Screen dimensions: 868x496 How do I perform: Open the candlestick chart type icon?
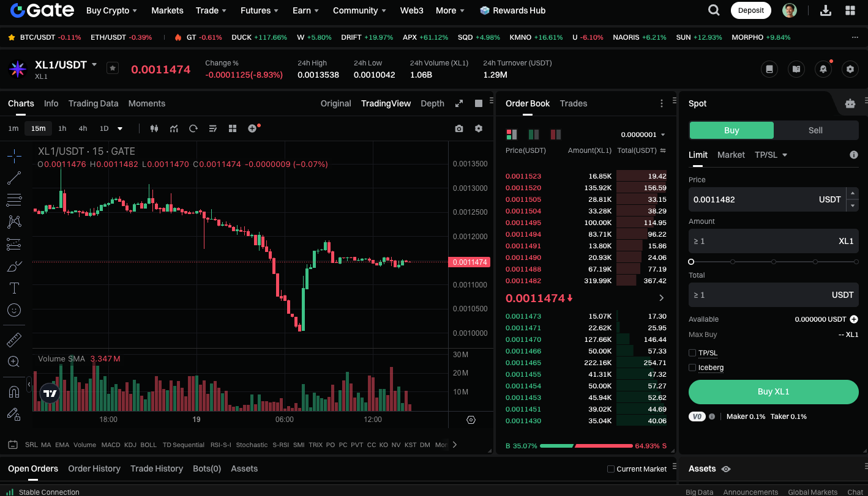pyautogui.click(x=154, y=128)
